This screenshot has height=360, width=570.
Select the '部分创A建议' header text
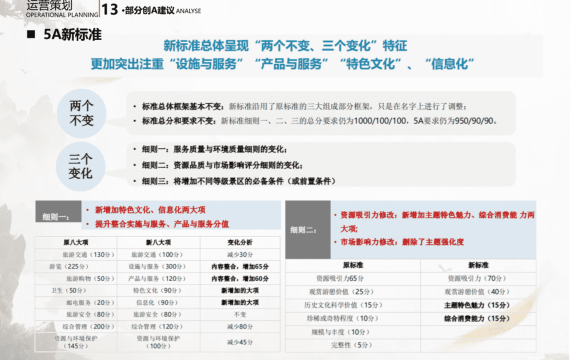[150, 10]
